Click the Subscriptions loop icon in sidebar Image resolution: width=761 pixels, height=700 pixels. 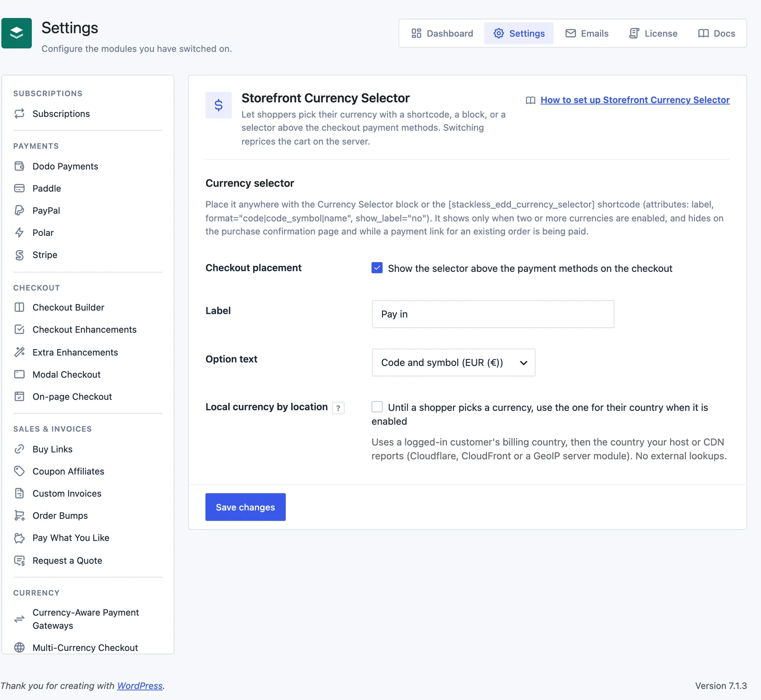pos(20,114)
